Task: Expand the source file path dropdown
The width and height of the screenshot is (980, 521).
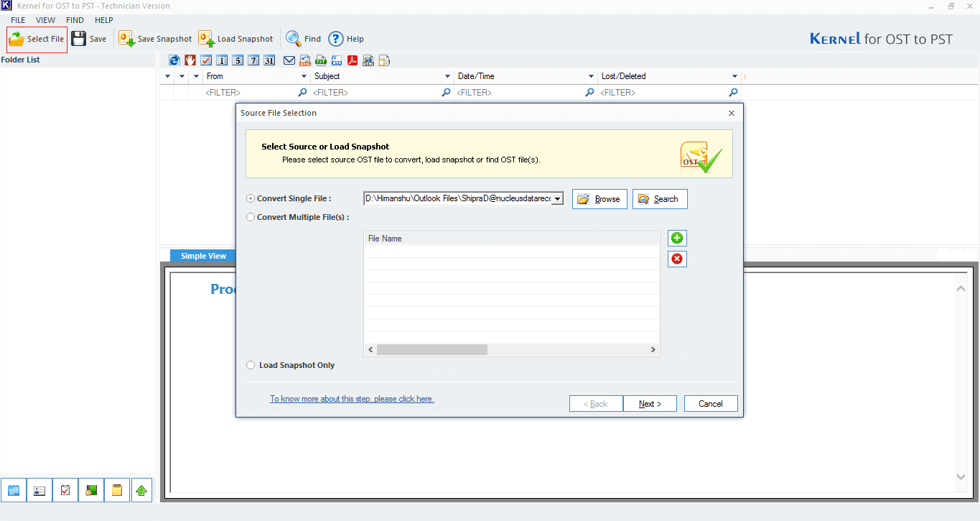Action: (x=558, y=199)
